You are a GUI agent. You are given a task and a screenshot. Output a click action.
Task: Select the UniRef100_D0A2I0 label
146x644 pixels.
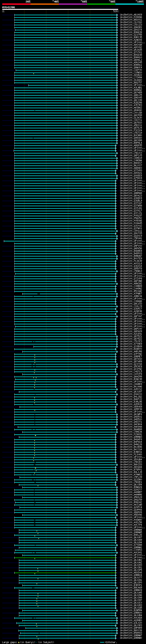[131, 394]
